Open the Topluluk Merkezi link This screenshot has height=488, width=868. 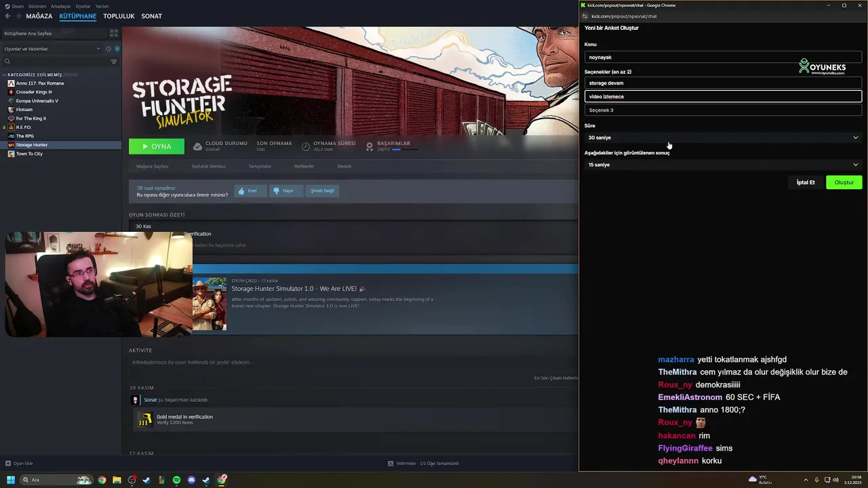coord(208,166)
